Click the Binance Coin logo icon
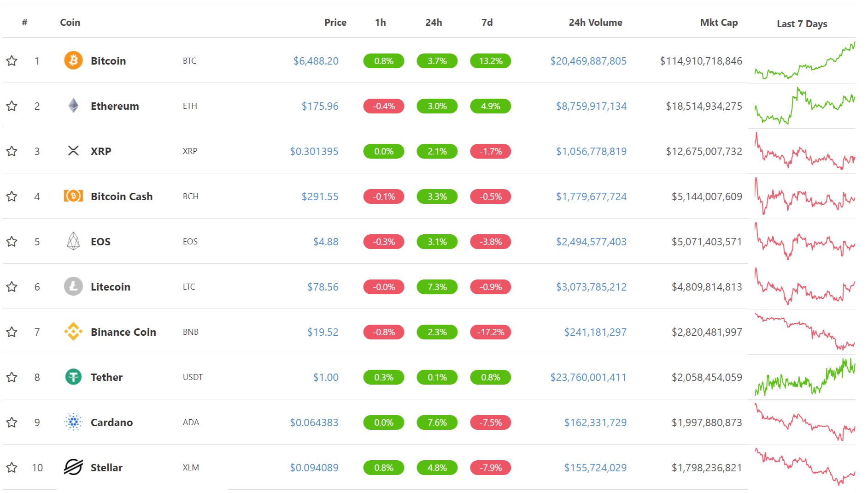The image size is (868, 493). point(73,332)
